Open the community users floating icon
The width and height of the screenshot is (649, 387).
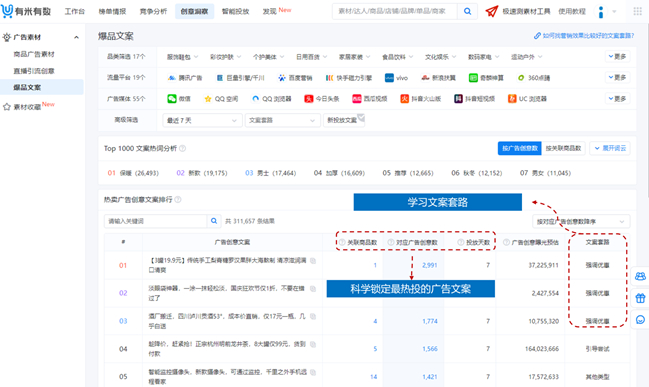[x=640, y=276]
